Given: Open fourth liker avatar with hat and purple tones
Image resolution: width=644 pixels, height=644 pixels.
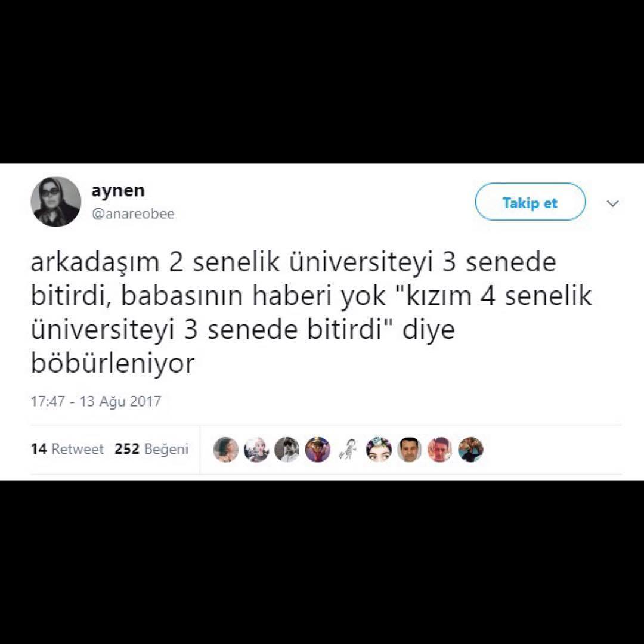Looking at the screenshot, I should (317, 450).
